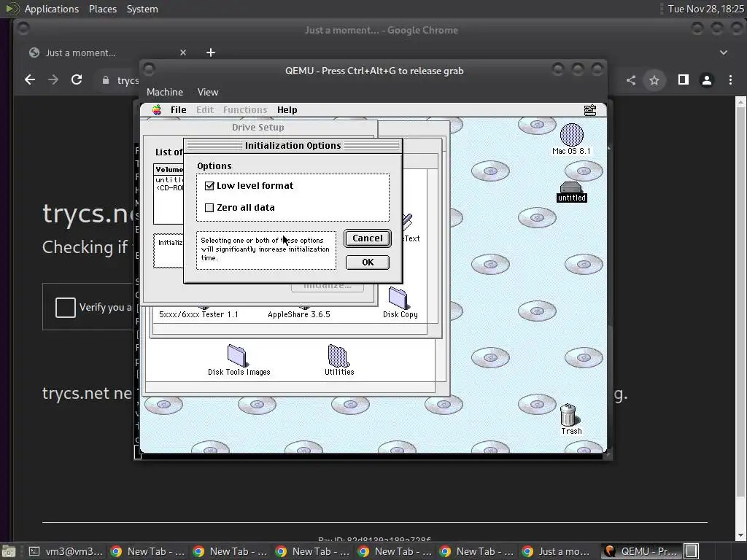Enable the Zero all data checkbox
This screenshot has height=560, width=747.
pos(209,208)
